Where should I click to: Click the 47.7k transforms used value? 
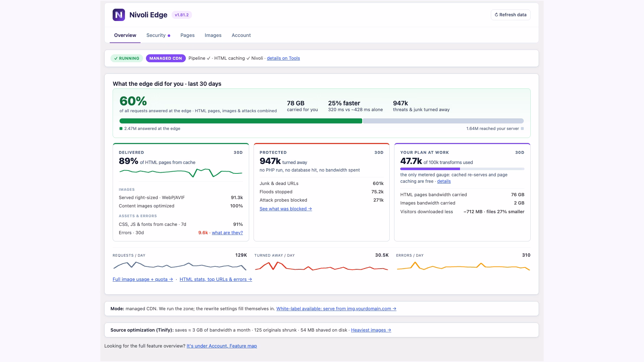click(x=411, y=161)
